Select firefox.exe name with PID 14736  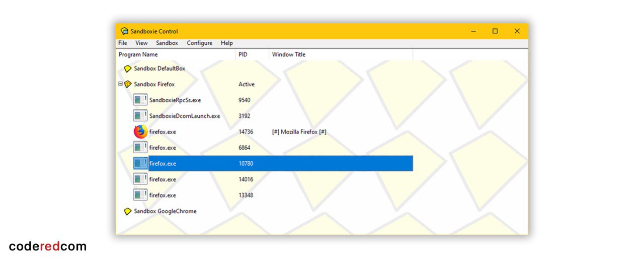pos(163,132)
